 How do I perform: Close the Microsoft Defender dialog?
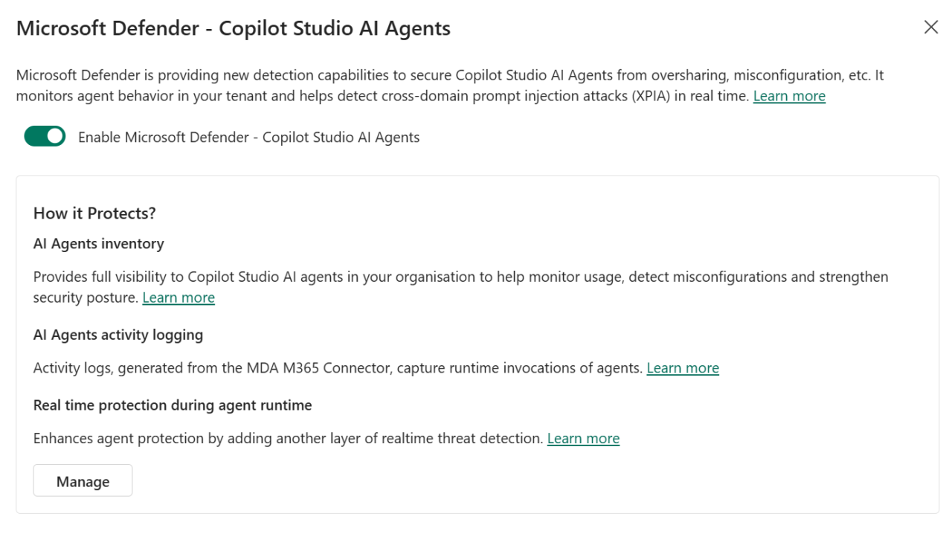[x=930, y=27]
